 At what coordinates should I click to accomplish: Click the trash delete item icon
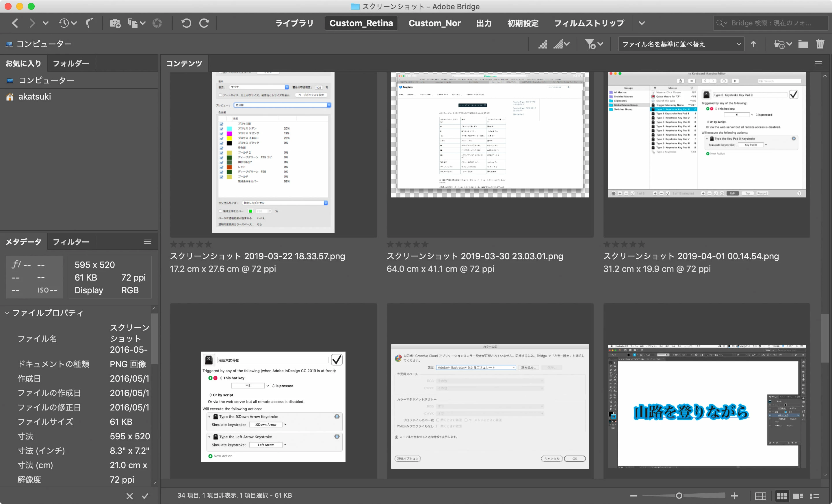[x=820, y=44]
